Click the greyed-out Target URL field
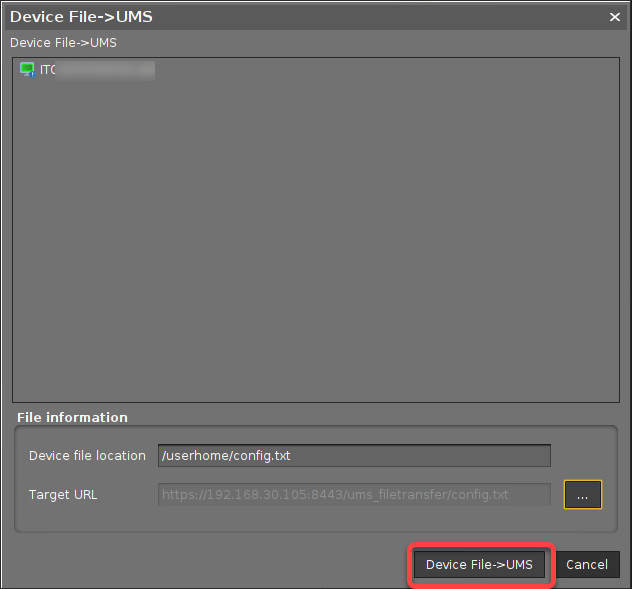Screen dimensions: 632x589 point(354,494)
